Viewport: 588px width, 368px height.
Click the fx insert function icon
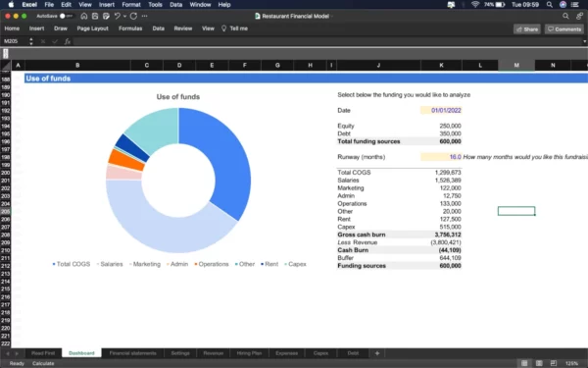67,41
